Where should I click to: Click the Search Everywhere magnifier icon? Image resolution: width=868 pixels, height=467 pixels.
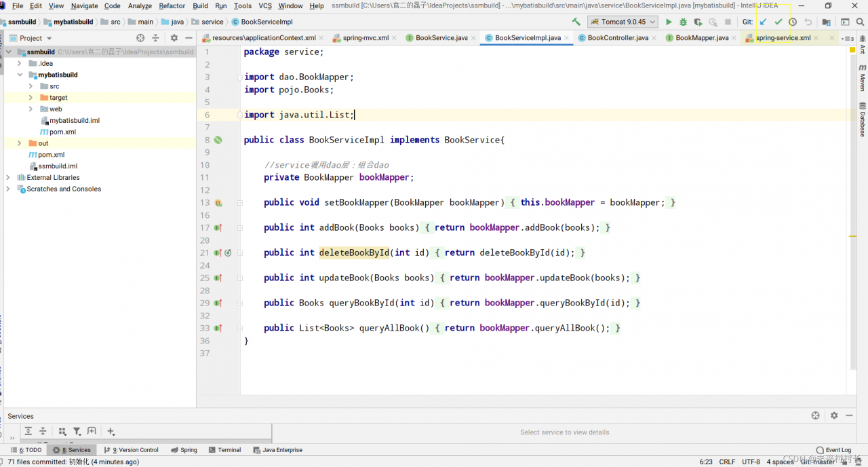click(x=859, y=22)
